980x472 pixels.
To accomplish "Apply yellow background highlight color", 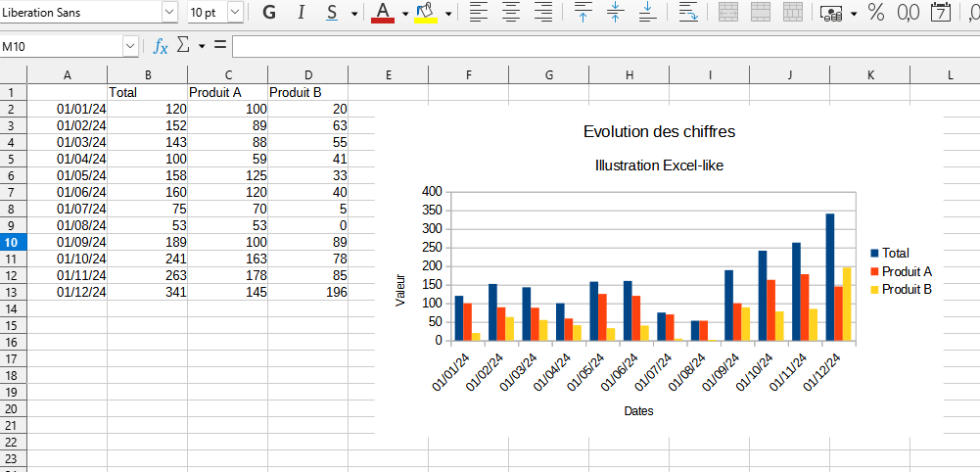I will [426, 13].
